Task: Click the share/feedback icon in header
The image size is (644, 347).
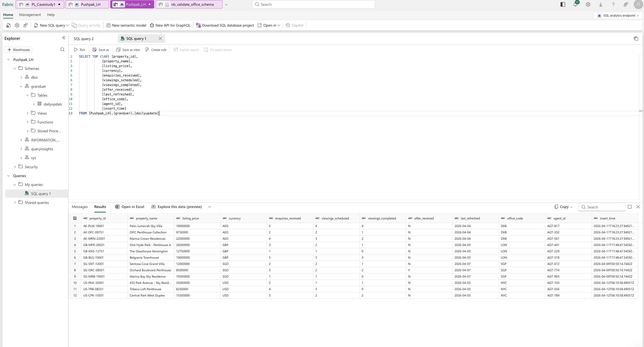Action: tap(626, 5)
